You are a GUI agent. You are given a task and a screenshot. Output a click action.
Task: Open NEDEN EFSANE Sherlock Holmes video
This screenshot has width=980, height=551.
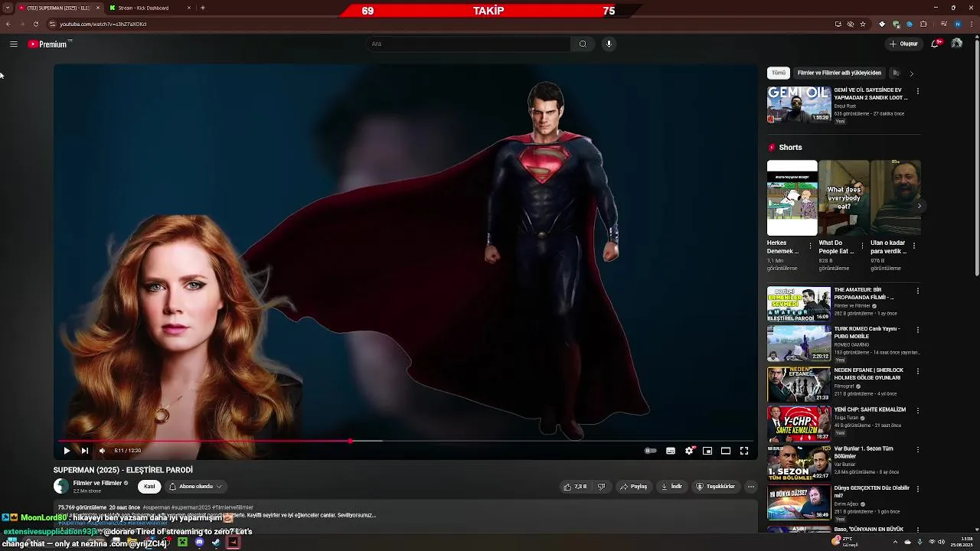[799, 384]
